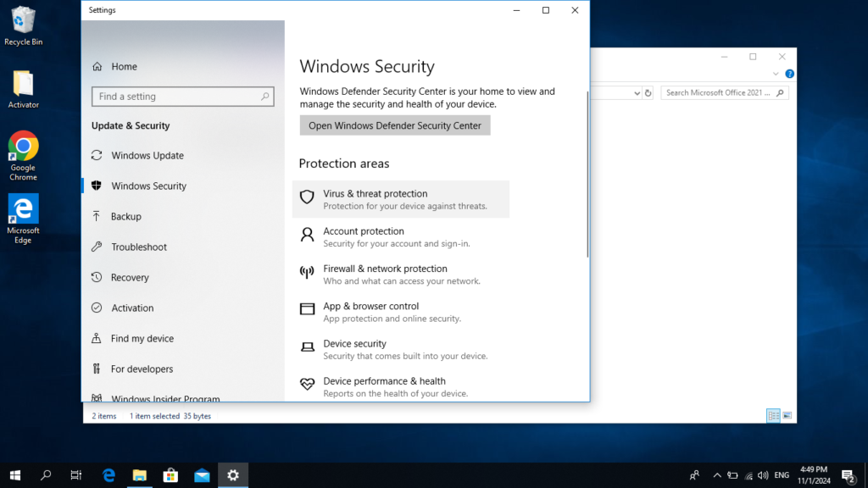Image resolution: width=868 pixels, height=488 pixels.
Task: Open Device security area
Action: 401,350
